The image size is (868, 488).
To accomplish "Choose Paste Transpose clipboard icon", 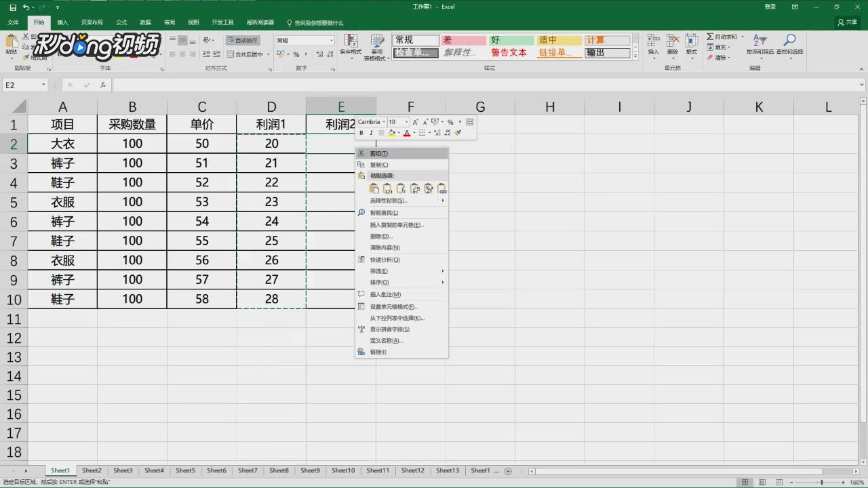I will (x=415, y=188).
